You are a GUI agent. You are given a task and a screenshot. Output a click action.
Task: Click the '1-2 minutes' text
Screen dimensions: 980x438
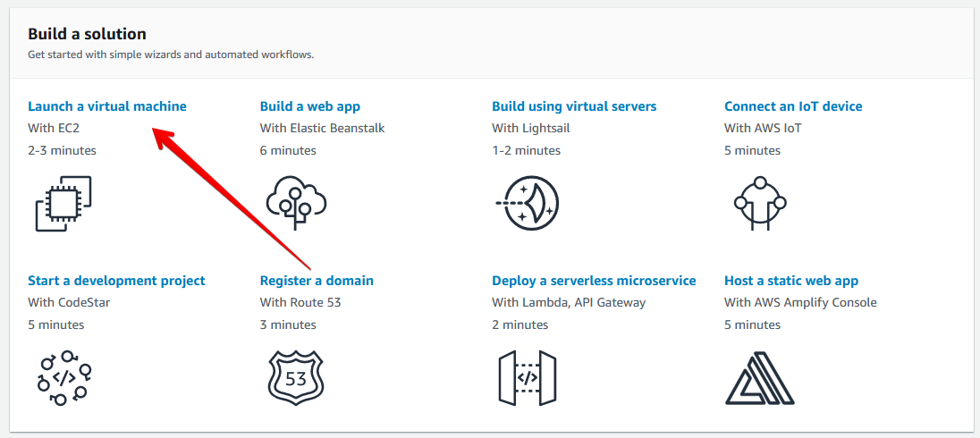(527, 150)
